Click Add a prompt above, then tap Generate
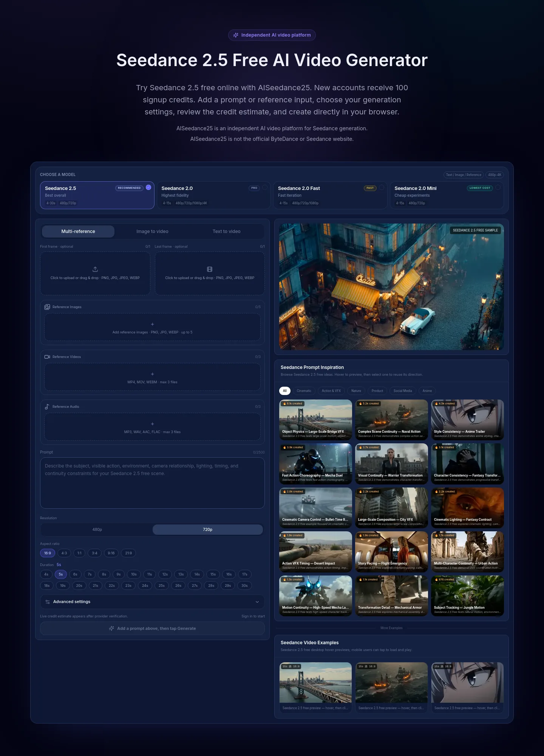The height and width of the screenshot is (756, 544). (152, 628)
